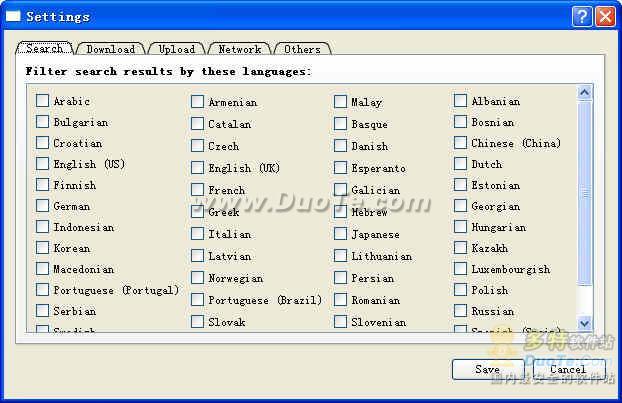This screenshot has height=403, width=622.
Task: Toggle the Greek checkbox
Action: [198, 211]
